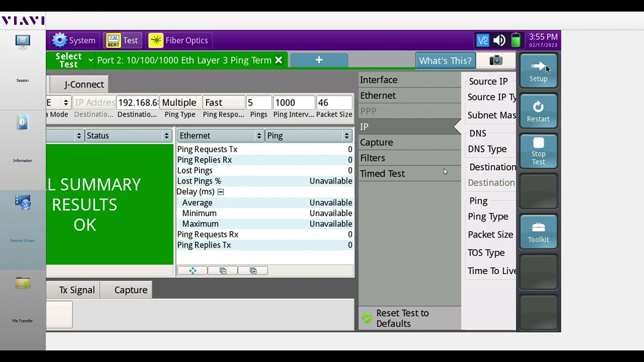
Task: Click the Lost Pings % row
Action: 265,181
